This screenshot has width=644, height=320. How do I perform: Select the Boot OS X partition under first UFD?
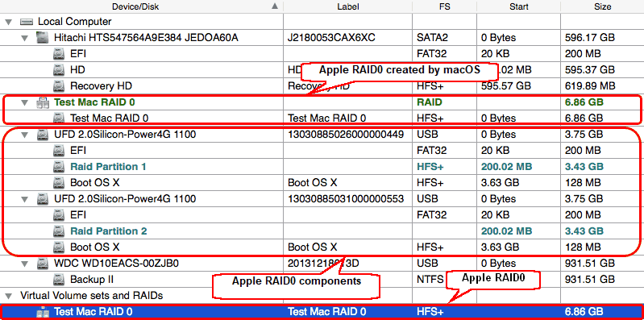pyautogui.click(x=322, y=183)
